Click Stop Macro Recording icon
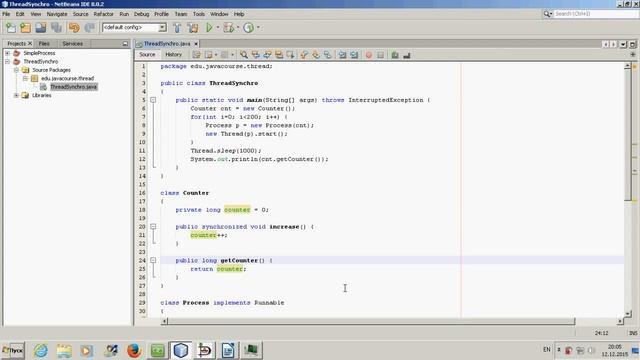The image size is (640, 360). click(x=380, y=55)
